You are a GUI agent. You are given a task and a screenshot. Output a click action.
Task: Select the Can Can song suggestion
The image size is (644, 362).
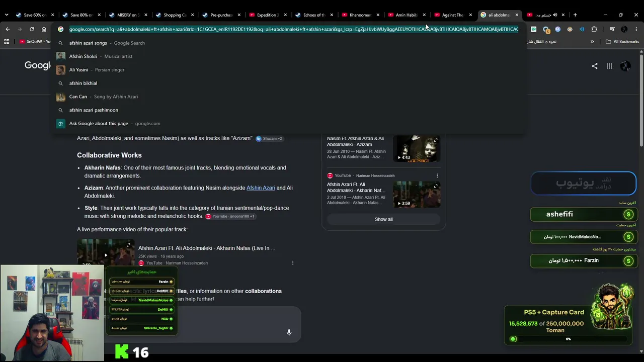point(289,97)
